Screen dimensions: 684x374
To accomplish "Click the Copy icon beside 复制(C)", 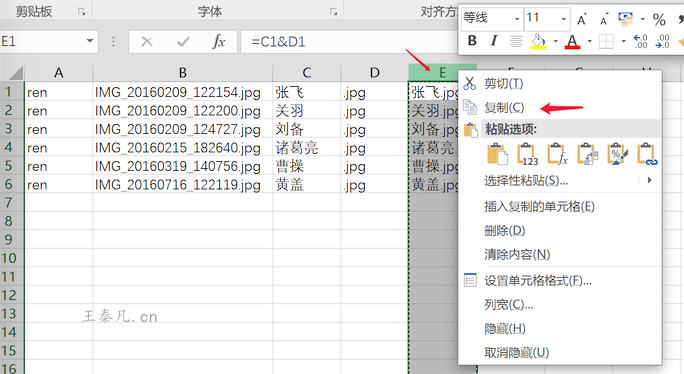I will (x=469, y=107).
